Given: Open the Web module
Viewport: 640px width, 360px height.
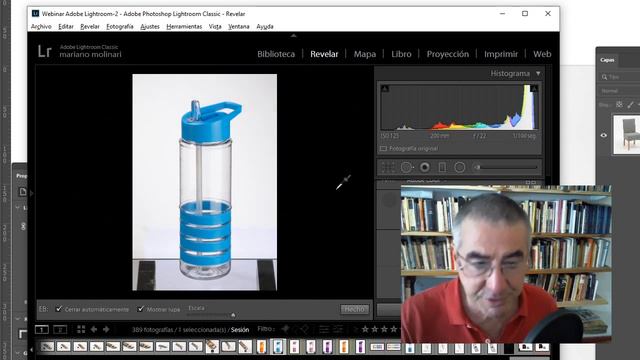Looking at the screenshot, I should (x=542, y=54).
